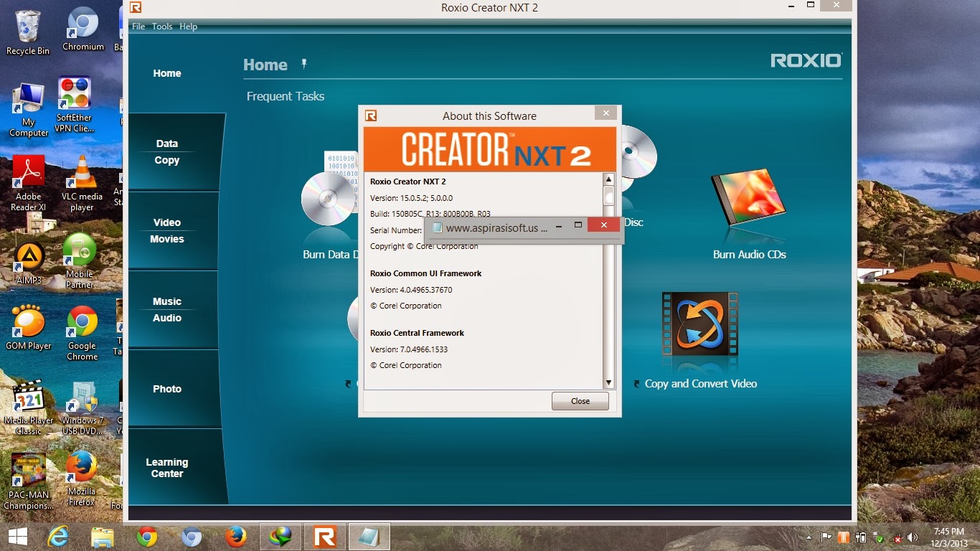Click the Roxio icon in About dialog title bar
This screenshot has height=551, width=980.
tap(371, 116)
